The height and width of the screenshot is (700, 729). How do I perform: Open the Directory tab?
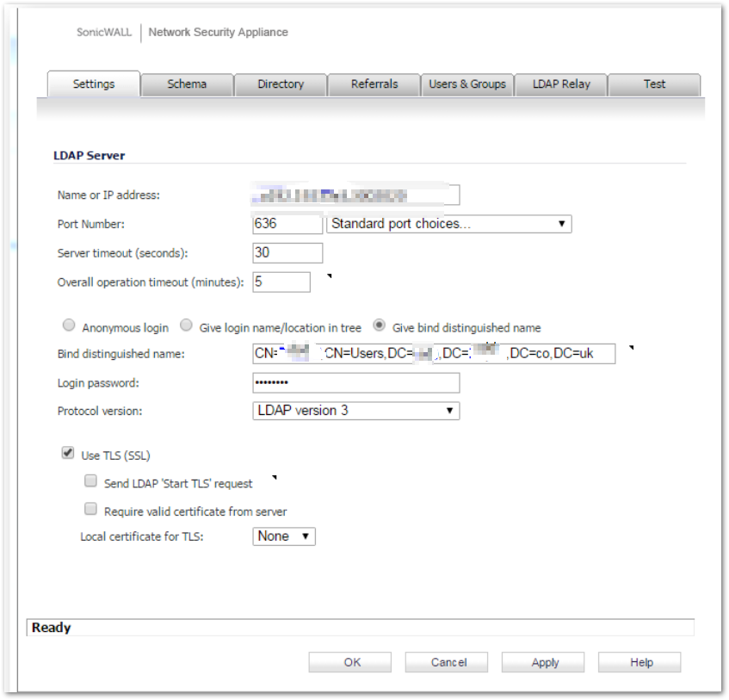click(281, 84)
